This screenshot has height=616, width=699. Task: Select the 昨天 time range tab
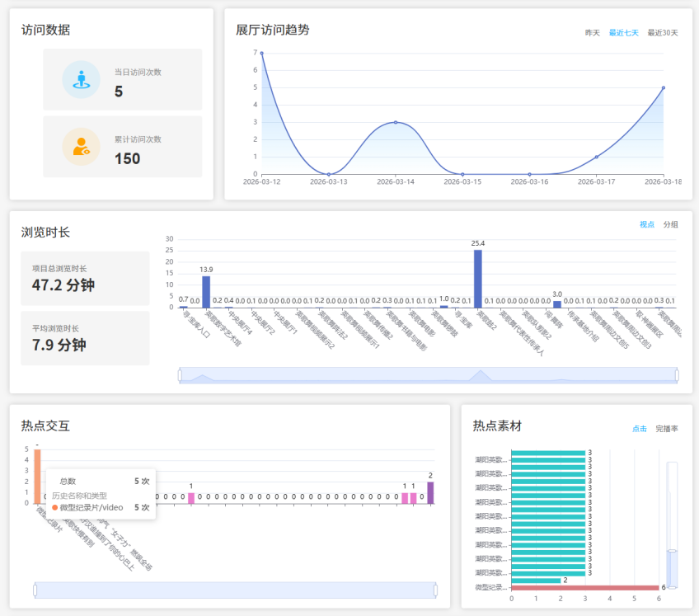point(593,33)
